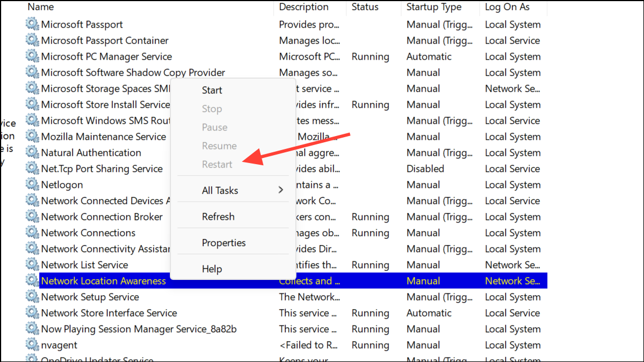Viewport: 644px width, 362px height.
Task: Click the nvagent service gear icon
Action: click(x=33, y=345)
